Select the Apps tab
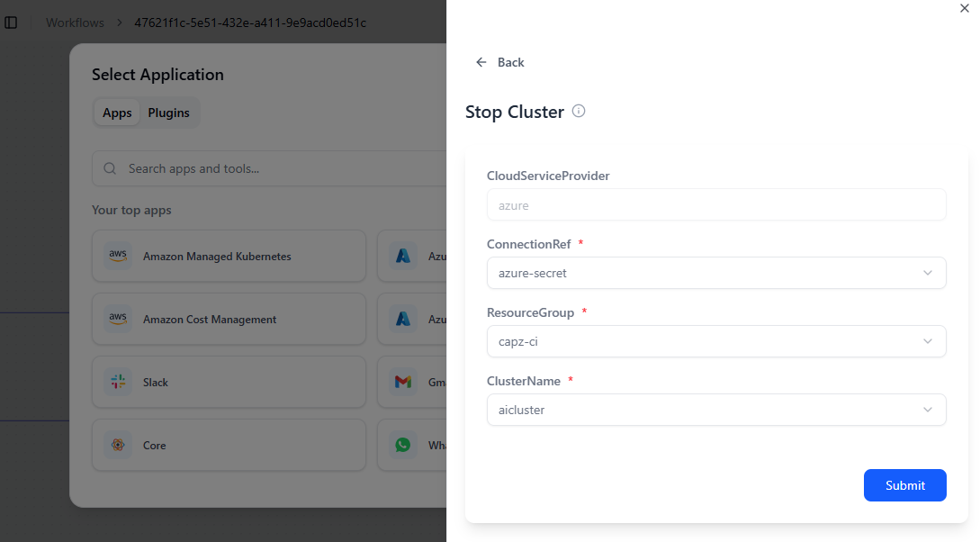 coord(117,113)
